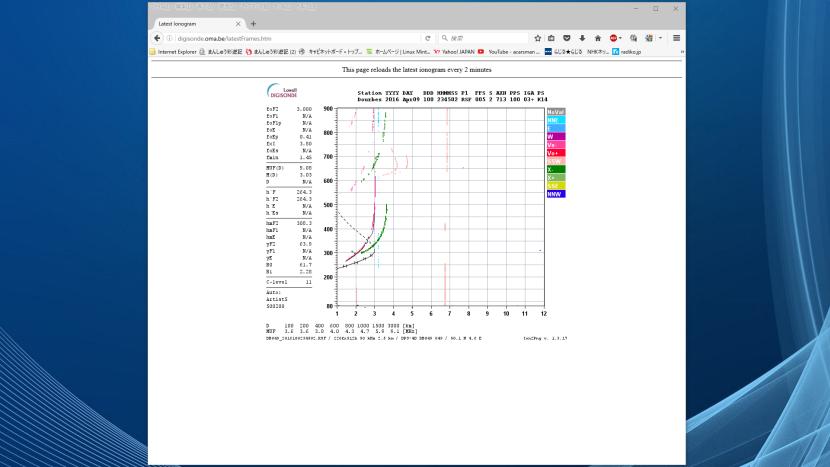Click the Pocket shield icon in toolbar

pos(567,38)
